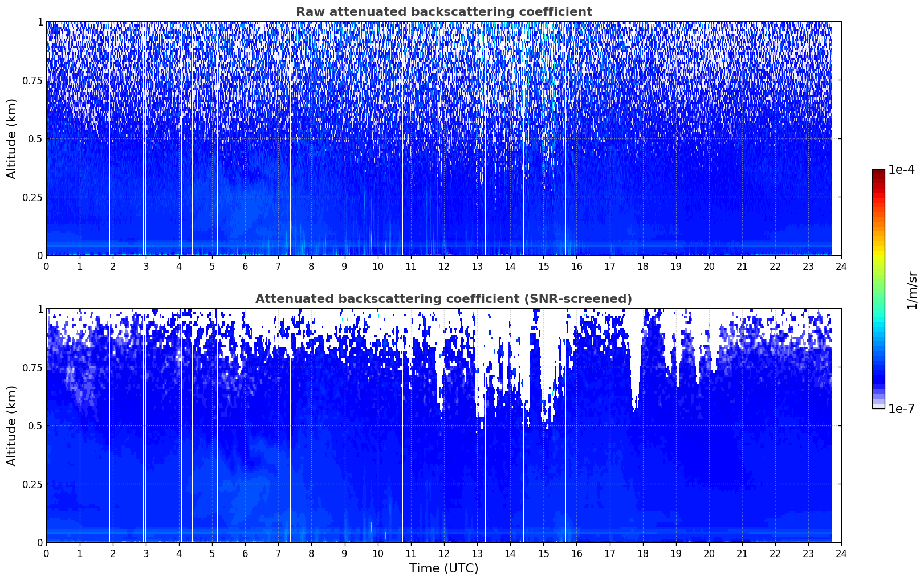
Task: Click the colorbar's "1e-7" minimum label
Action: coord(902,408)
